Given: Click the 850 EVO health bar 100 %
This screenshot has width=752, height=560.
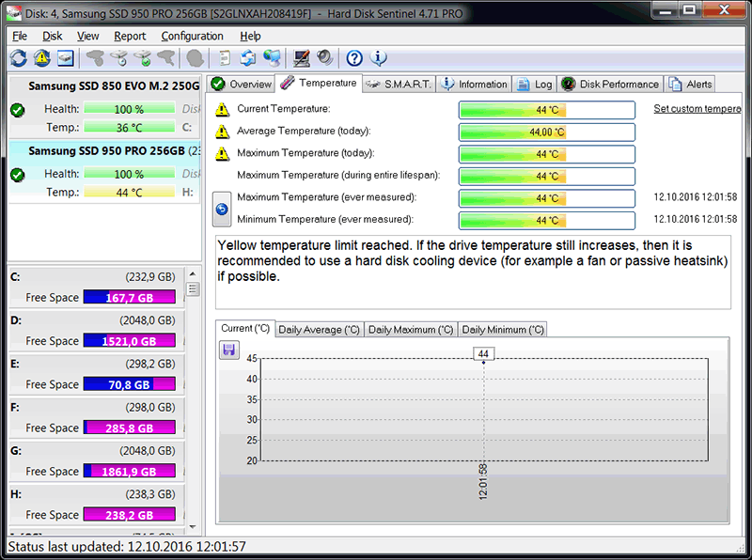Looking at the screenshot, I should click(x=129, y=109).
